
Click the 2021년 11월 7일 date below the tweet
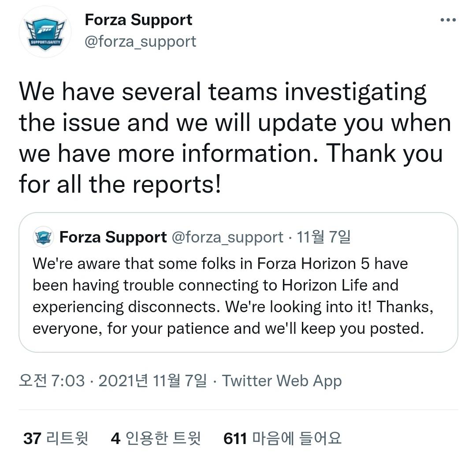[152, 381]
